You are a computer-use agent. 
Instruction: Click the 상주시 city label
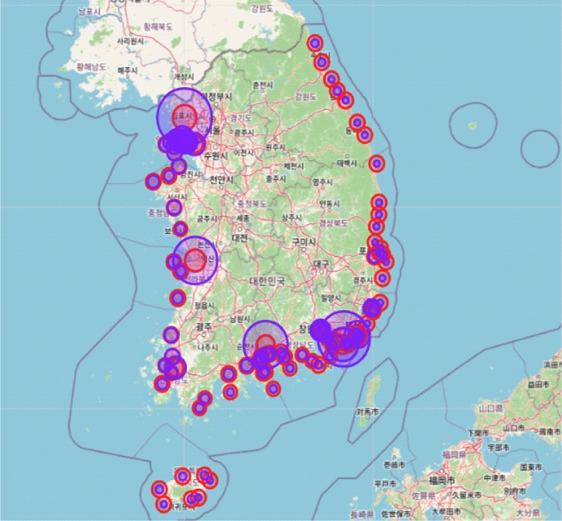point(291,218)
